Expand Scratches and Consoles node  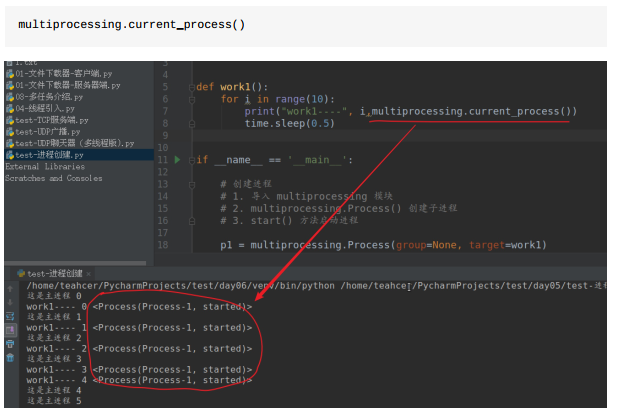(54, 178)
